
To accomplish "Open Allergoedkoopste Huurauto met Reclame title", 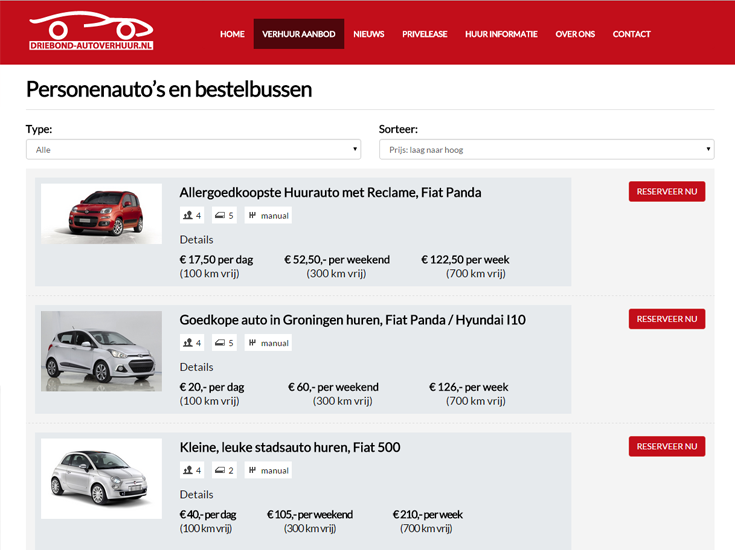I will [x=330, y=193].
